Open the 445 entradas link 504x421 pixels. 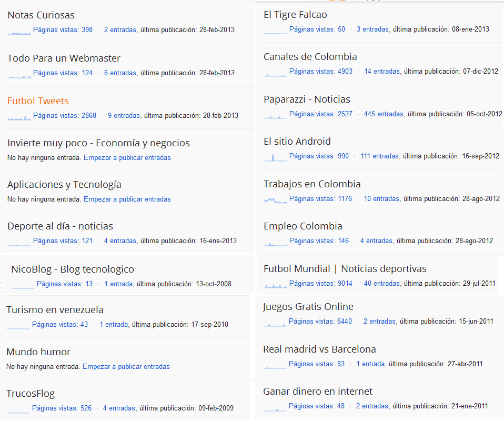(x=384, y=114)
